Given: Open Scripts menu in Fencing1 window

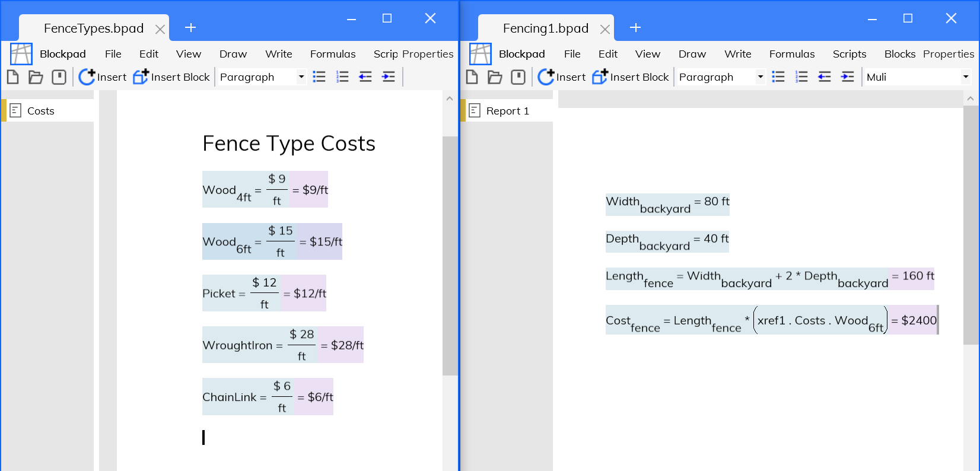Looking at the screenshot, I should pyautogui.click(x=849, y=54).
